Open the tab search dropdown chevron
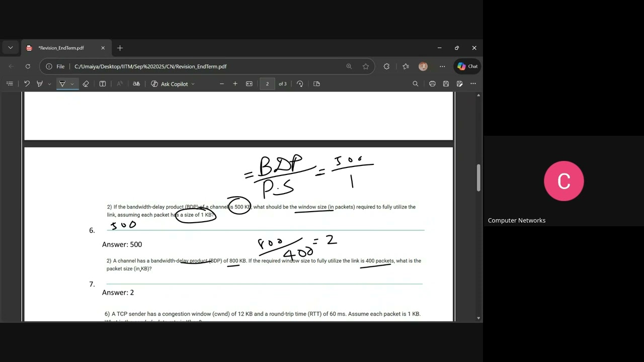 click(10, 48)
